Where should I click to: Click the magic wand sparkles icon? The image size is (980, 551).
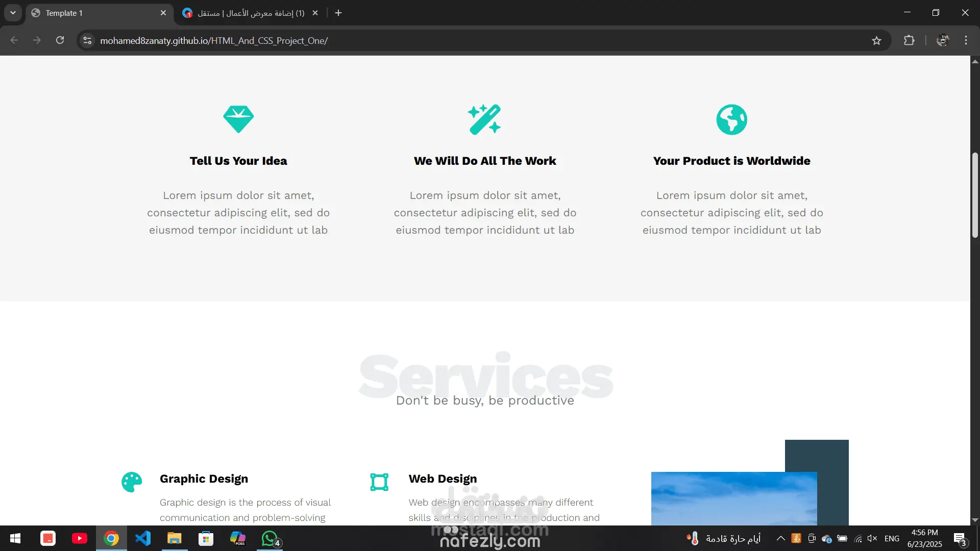pyautogui.click(x=484, y=119)
